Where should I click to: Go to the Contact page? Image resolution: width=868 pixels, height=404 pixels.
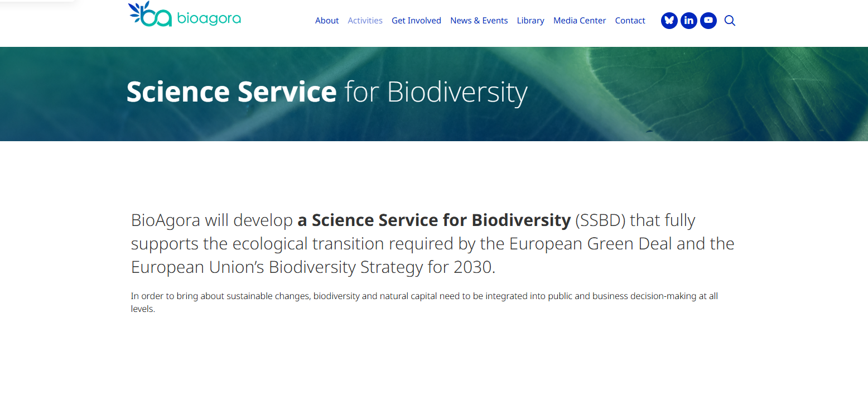(630, 21)
